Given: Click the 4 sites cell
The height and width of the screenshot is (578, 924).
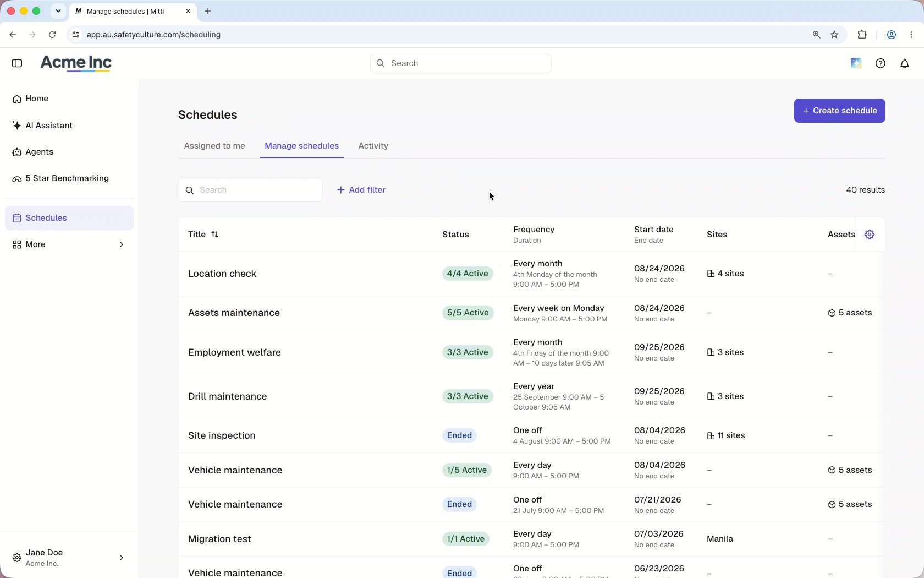Looking at the screenshot, I should pyautogui.click(x=725, y=274).
